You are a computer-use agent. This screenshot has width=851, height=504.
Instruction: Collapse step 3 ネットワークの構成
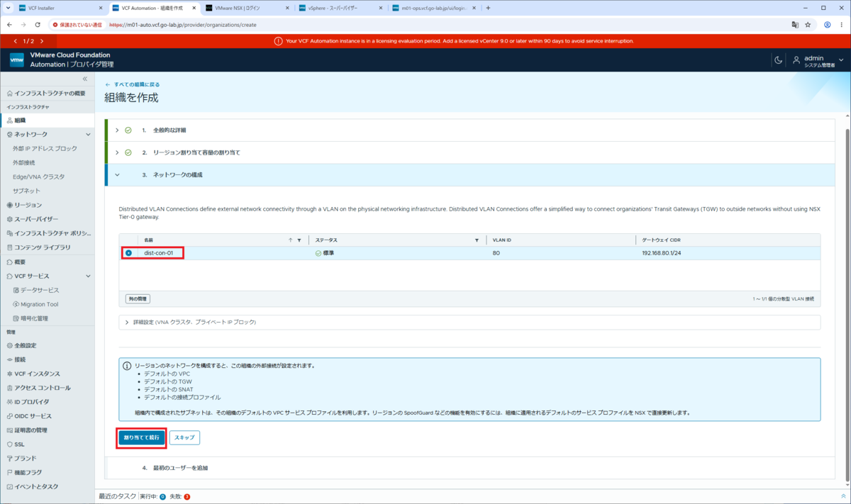pos(118,174)
